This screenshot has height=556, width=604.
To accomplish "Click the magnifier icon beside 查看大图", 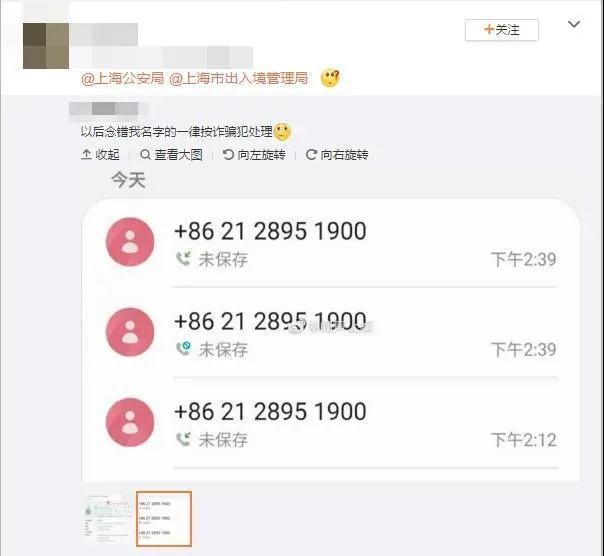I will pos(145,155).
